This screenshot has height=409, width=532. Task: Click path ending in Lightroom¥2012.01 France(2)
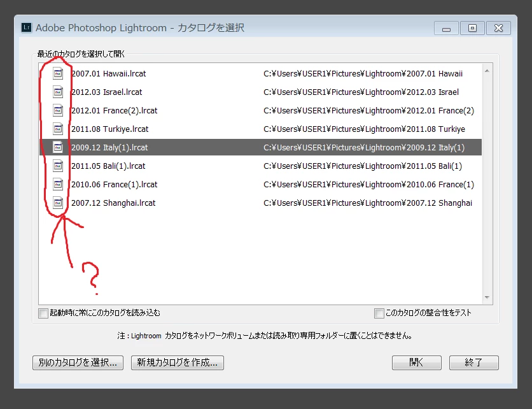[x=369, y=111]
